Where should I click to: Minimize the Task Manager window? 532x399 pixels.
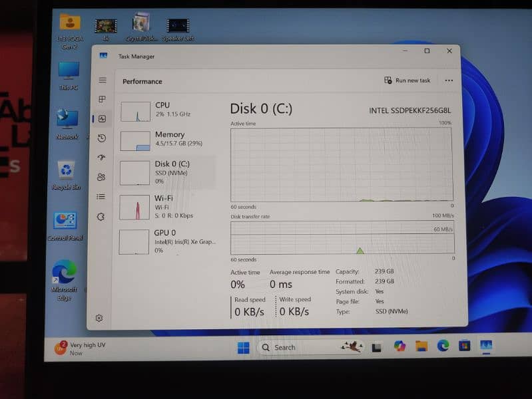405,51
